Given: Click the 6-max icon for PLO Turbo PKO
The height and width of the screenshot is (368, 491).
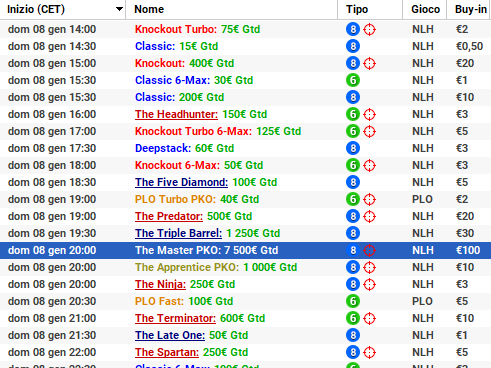Looking at the screenshot, I should 353,199.
